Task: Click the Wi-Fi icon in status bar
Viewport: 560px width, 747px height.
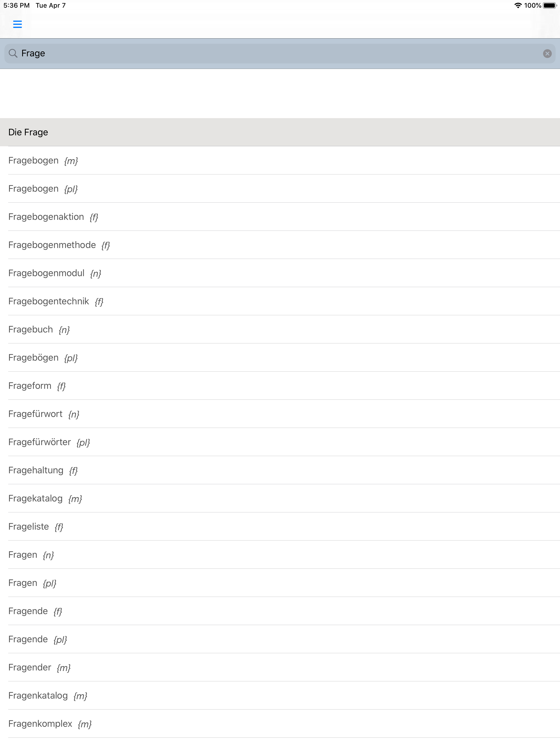Action: pyautogui.click(x=517, y=5)
